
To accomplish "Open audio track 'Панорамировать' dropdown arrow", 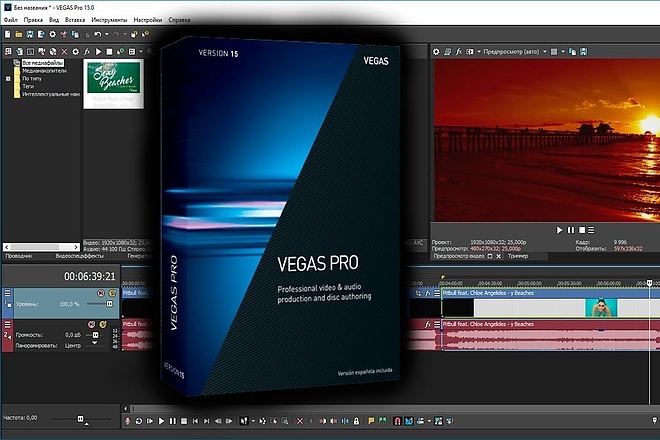I will coord(95,344).
